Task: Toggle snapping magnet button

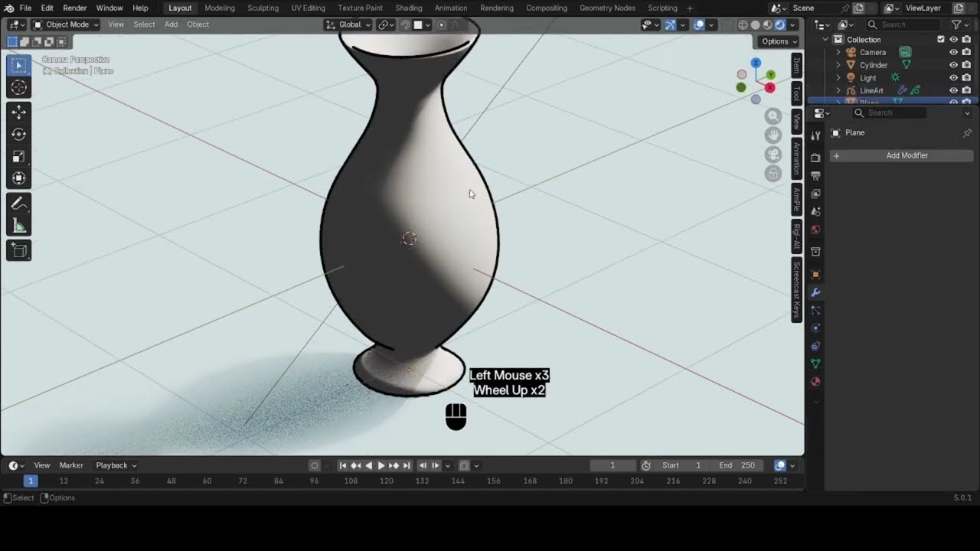Action: pos(406,24)
